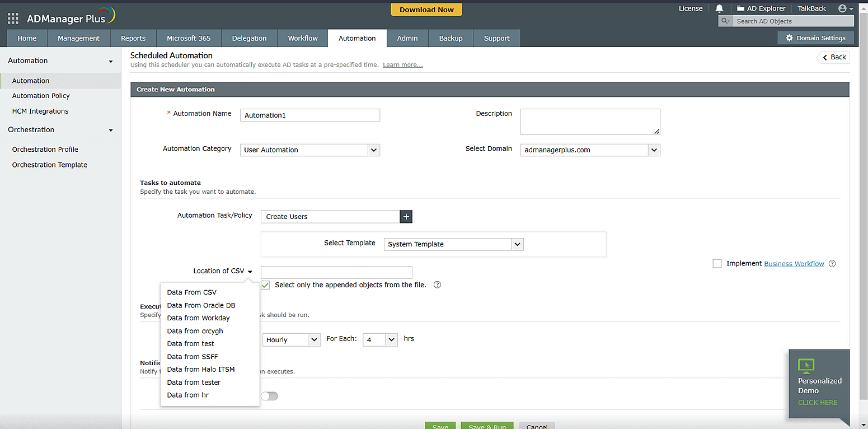Open the License link
The width and height of the screenshot is (868, 429).
click(x=691, y=8)
